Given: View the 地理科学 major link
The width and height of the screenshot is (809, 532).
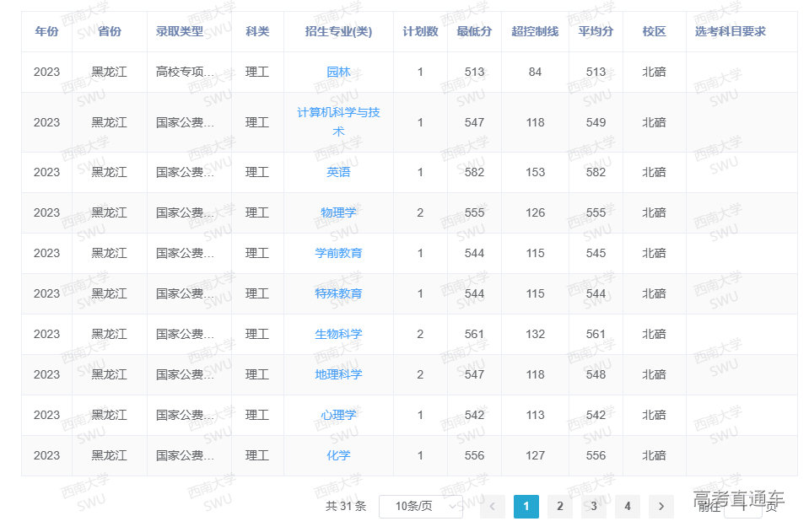Looking at the screenshot, I should [x=338, y=374].
